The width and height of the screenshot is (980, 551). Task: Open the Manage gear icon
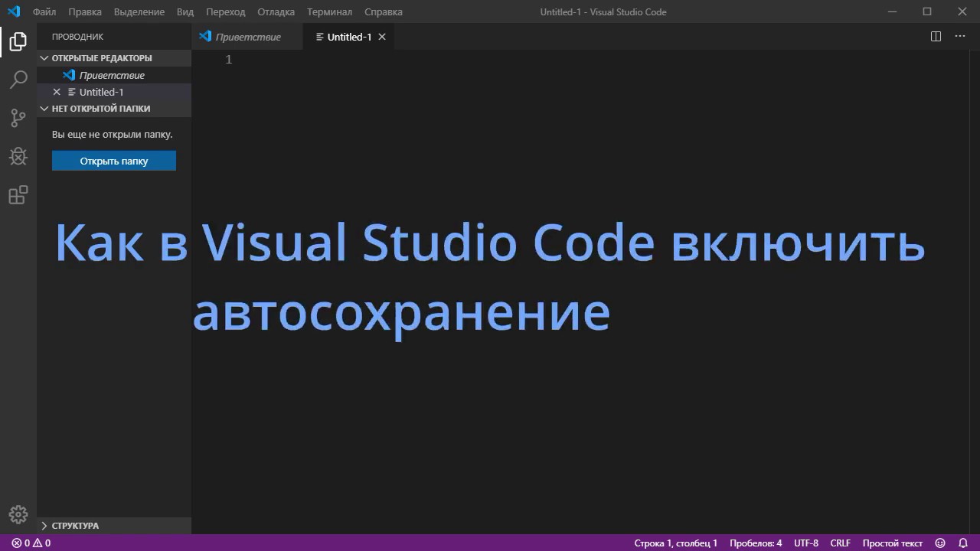pos(18,514)
